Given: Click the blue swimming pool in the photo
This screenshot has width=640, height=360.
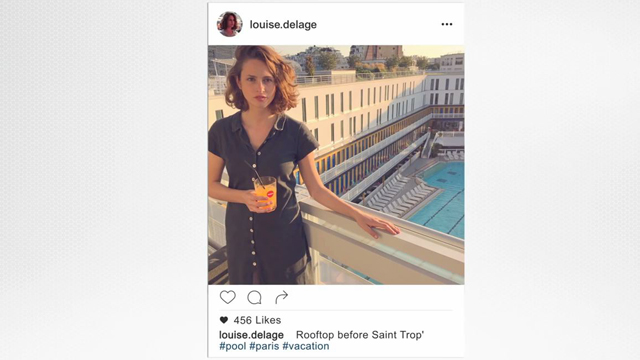Looking at the screenshot, I should (x=441, y=200).
